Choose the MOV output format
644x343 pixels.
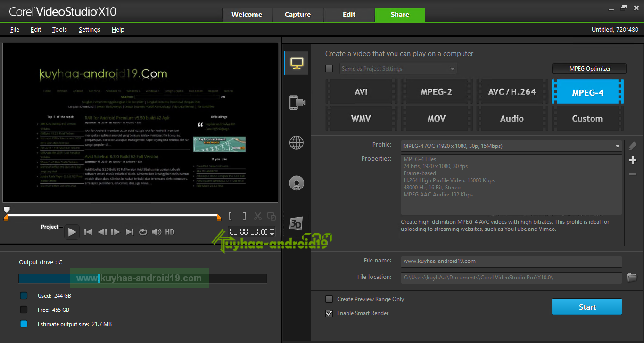[x=437, y=118]
